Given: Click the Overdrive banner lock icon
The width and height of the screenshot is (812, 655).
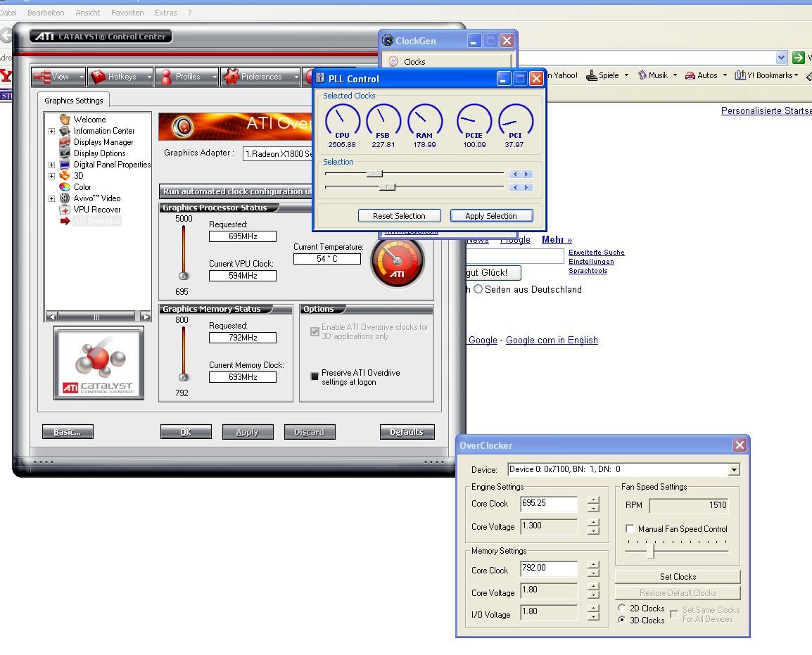Looking at the screenshot, I should [182, 127].
